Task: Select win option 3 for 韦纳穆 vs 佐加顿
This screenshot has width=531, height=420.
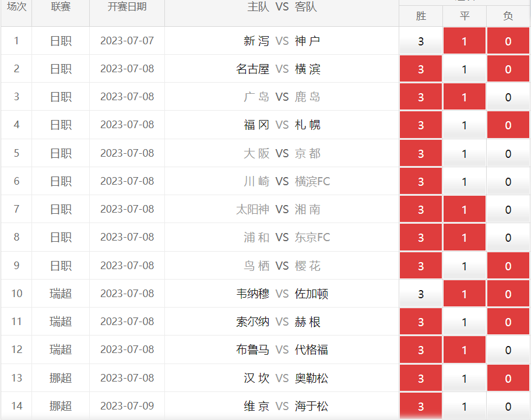Action: (421, 294)
